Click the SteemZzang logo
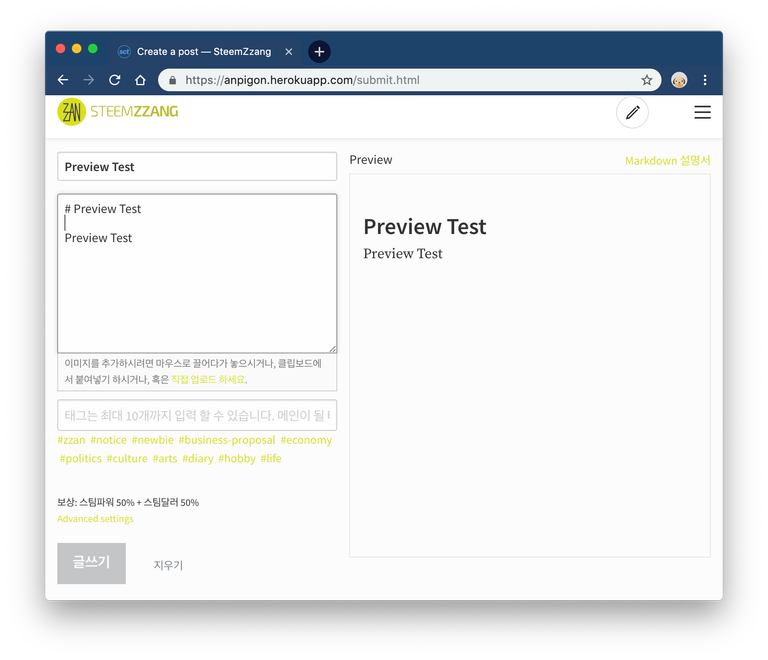The width and height of the screenshot is (768, 660). click(118, 112)
